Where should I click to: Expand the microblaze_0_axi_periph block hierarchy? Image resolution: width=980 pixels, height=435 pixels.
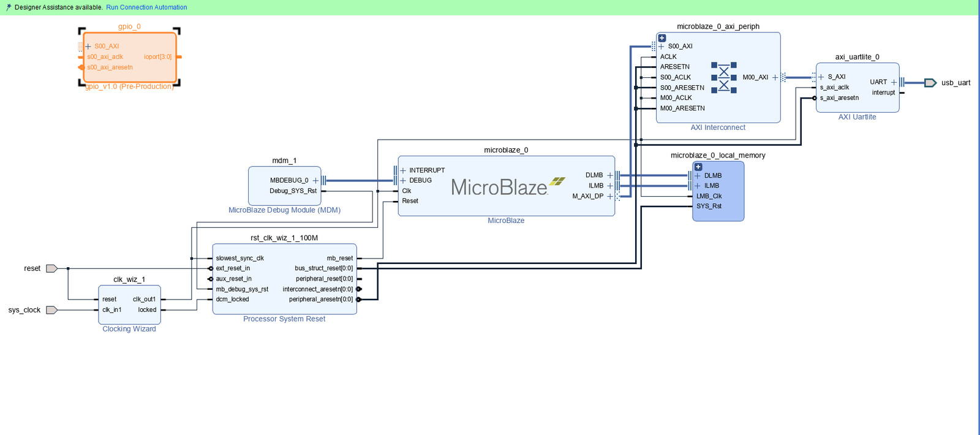pos(662,38)
